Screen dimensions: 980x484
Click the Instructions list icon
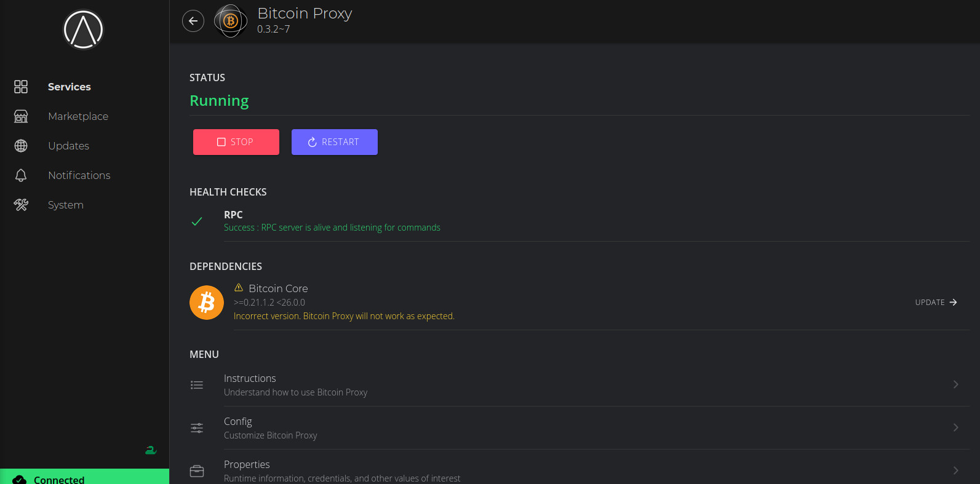(x=197, y=384)
